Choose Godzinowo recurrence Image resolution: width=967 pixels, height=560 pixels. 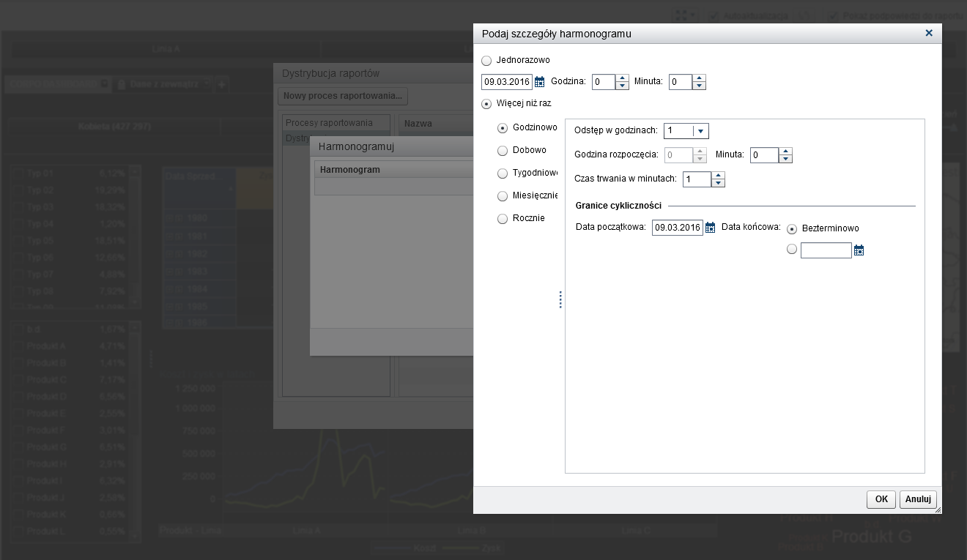[503, 128]
